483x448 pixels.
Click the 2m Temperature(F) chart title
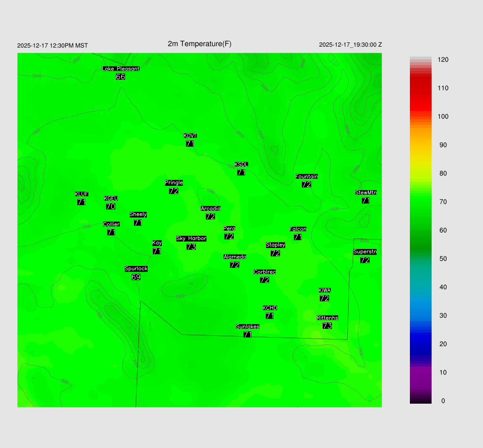coord(200,44)
